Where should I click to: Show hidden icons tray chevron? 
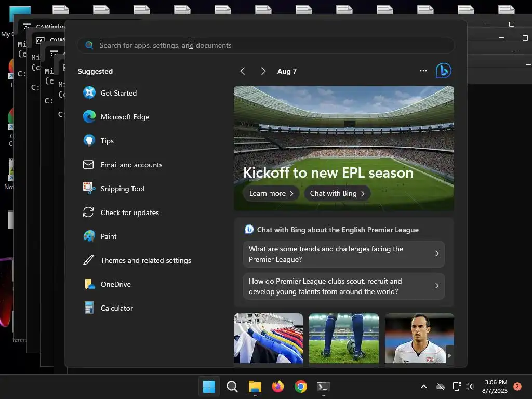[424, 387]
